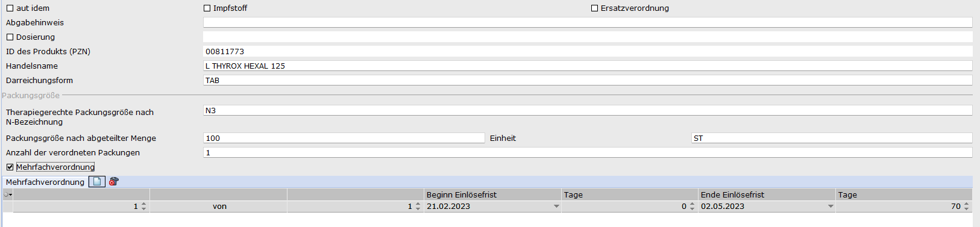This screenshot has width=980, height=227.
Task: Click the 'von' cell in the table row
Action: [x=219, y=207]
